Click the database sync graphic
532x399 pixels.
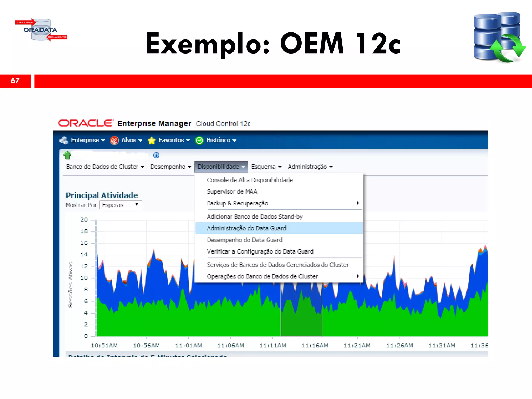coord(499,37)
